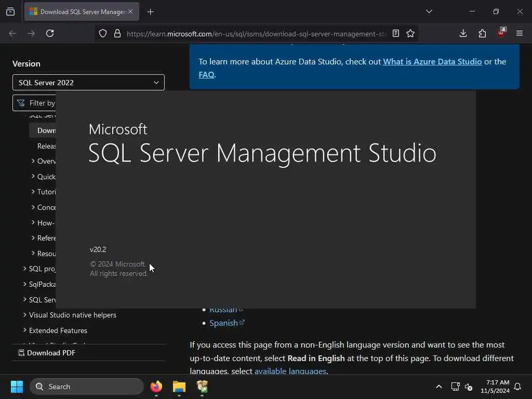Click the URL address field
This screenshot has height=399, width=532.
pos(256,34)
